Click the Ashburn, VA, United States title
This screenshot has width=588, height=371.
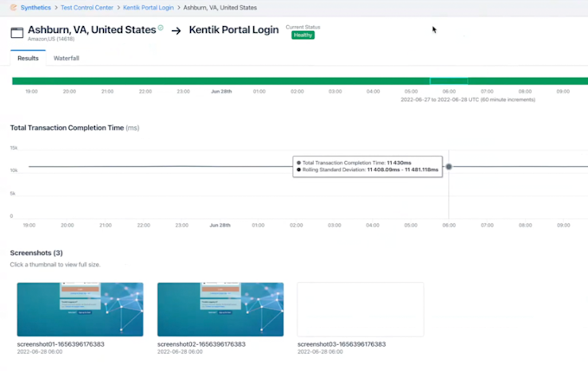[x=92, y=29]
